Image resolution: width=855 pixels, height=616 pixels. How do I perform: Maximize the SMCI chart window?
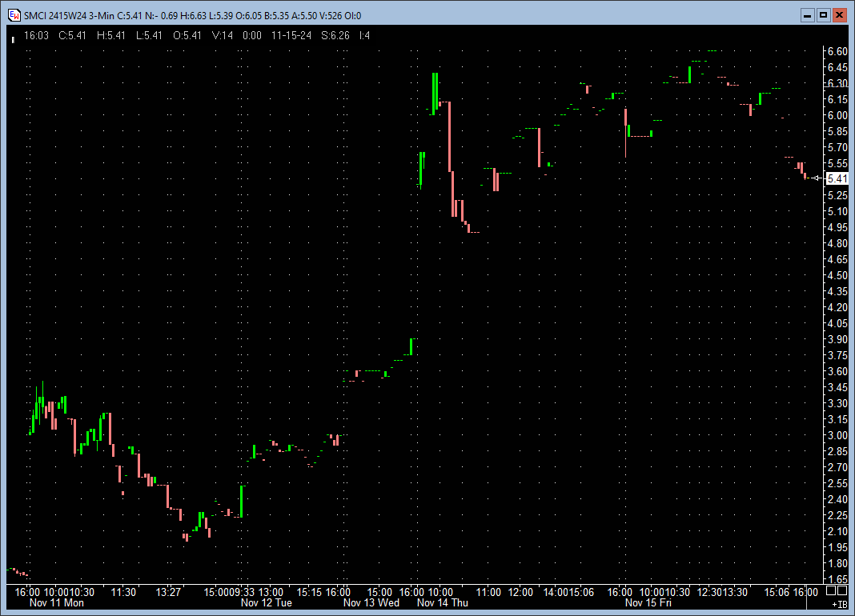[x=823, y=15]
